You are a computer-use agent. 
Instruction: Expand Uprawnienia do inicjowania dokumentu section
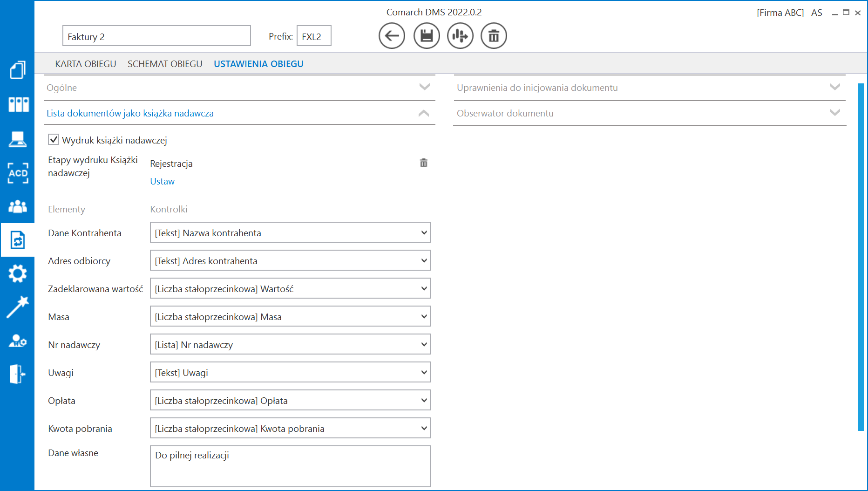pos(650,88)
